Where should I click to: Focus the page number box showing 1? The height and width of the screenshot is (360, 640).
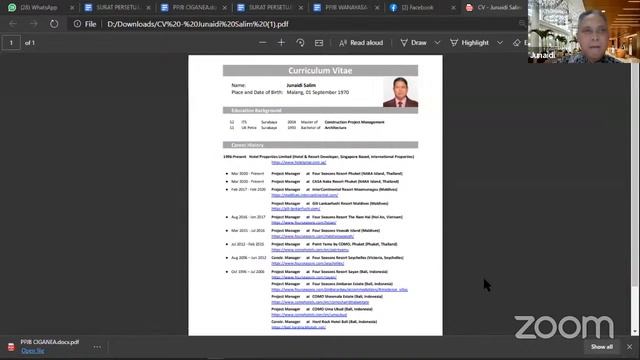[11, 42]
